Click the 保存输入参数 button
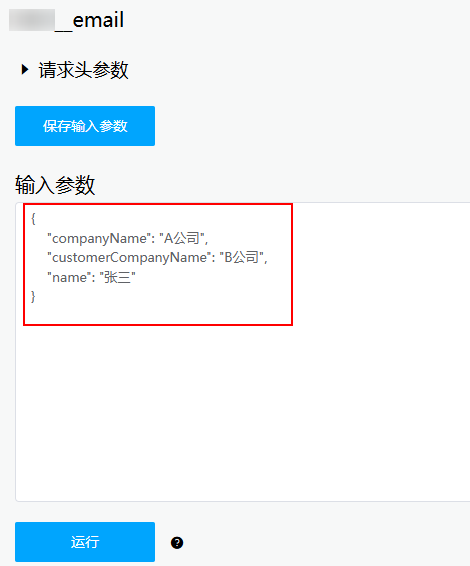 click(x=85, y=126)
